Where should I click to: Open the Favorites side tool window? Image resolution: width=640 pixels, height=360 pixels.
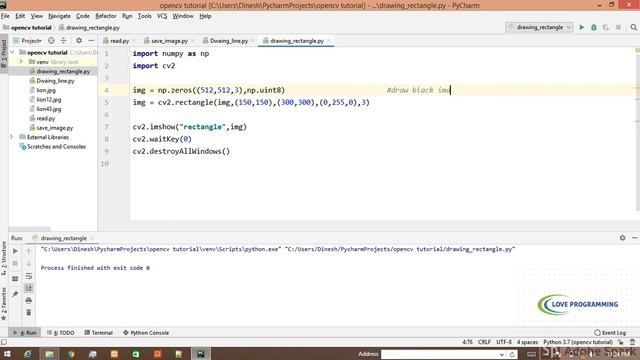point(4,304)
